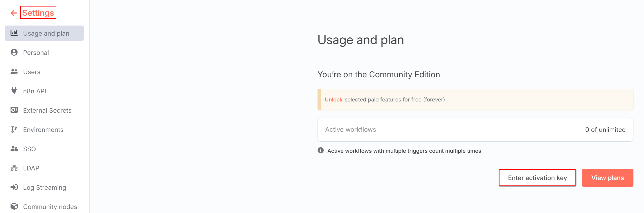Open the Usage and plan settings page

[44, 33]
